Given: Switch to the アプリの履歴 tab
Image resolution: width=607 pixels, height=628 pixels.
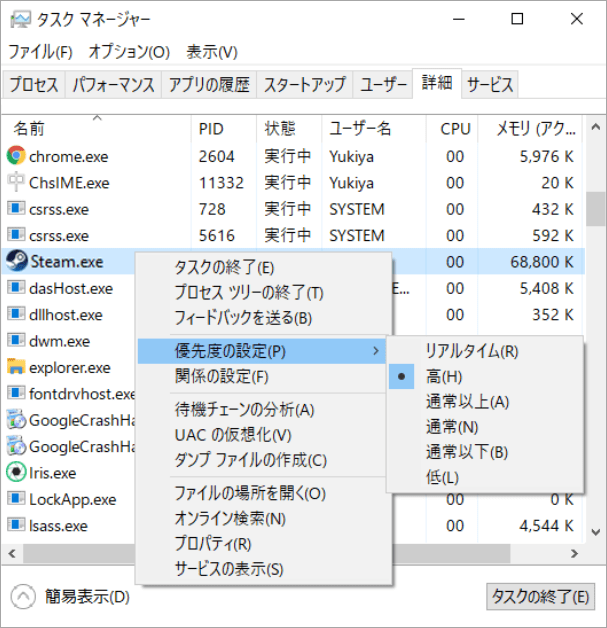Looking at the screenshot, I should [x=209, y=85].
